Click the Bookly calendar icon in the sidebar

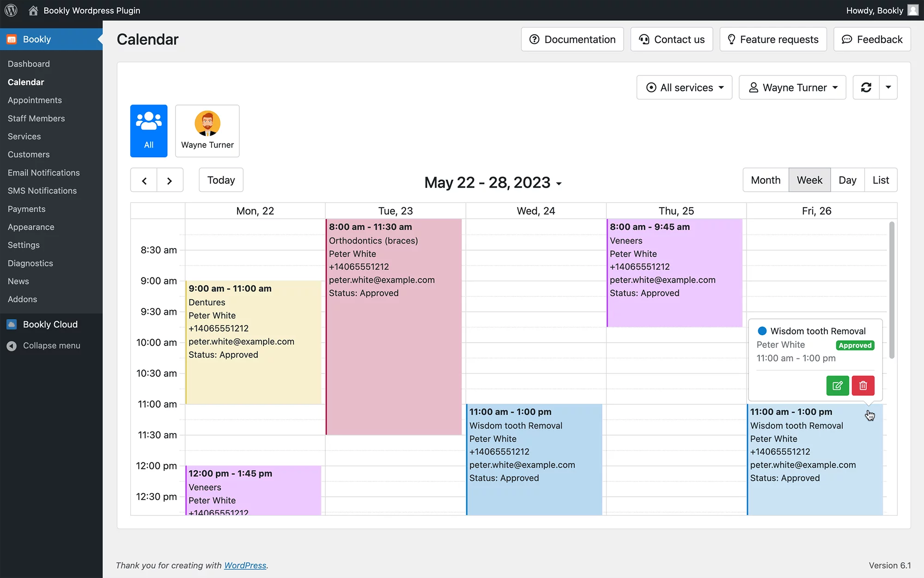12,39
